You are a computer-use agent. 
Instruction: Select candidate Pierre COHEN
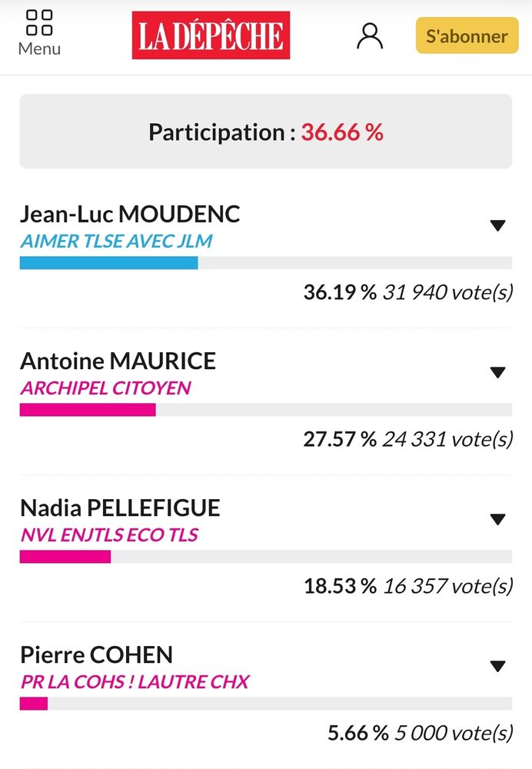pyautogui.click(x=95, y=654)
